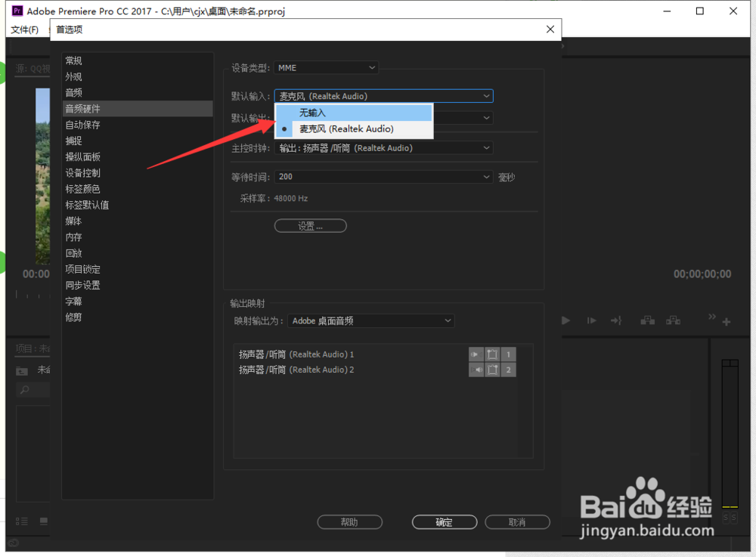Select 无输入 in the input list
This screenshot has width=756, height=557.
coord(353,113)
